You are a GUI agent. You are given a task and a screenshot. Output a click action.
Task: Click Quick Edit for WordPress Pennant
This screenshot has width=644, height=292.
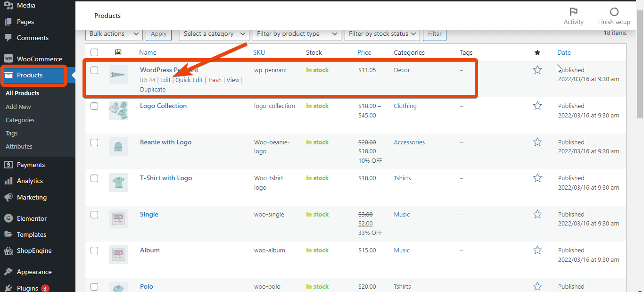coord(189,80)
